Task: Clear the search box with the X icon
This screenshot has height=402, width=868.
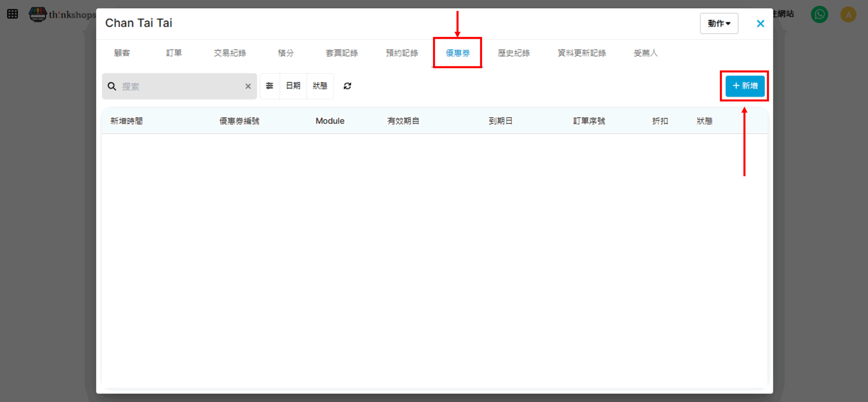Action: (248, 86)
